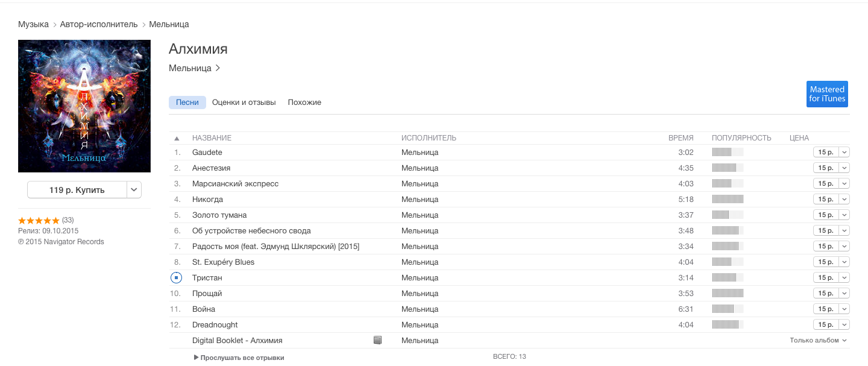Select the track title St. Exupéry Blues
868x366 pixels.
pos(223,262)
